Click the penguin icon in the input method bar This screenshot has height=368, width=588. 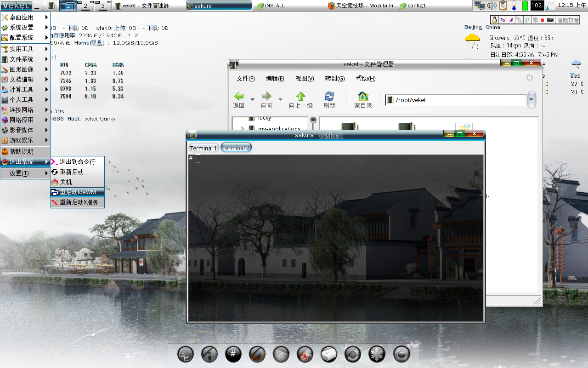coord(495,20)
